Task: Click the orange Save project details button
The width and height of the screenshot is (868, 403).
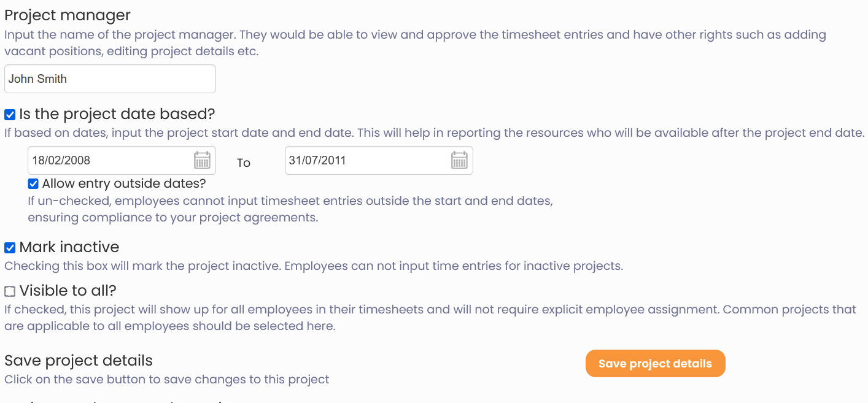Action: [655, 364]
